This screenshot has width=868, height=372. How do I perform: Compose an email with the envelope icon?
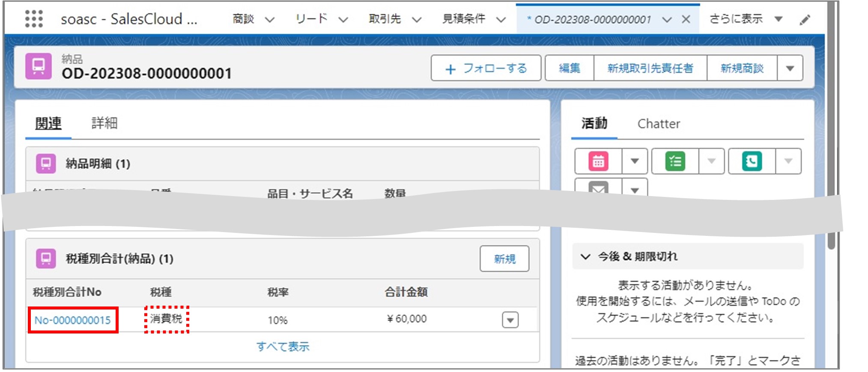(598, 188)
